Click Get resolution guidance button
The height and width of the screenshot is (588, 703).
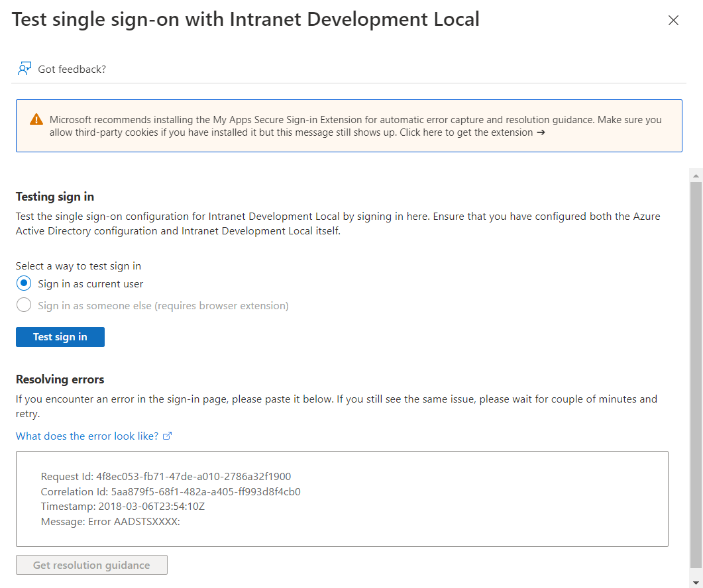[x=91, y=565]
